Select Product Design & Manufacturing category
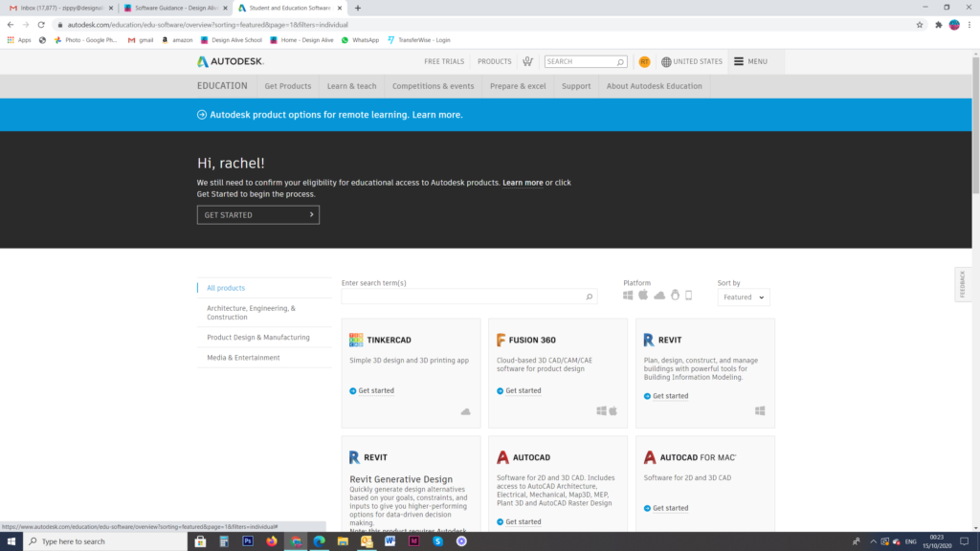This screenshot has width=980, height=551. 258,338
